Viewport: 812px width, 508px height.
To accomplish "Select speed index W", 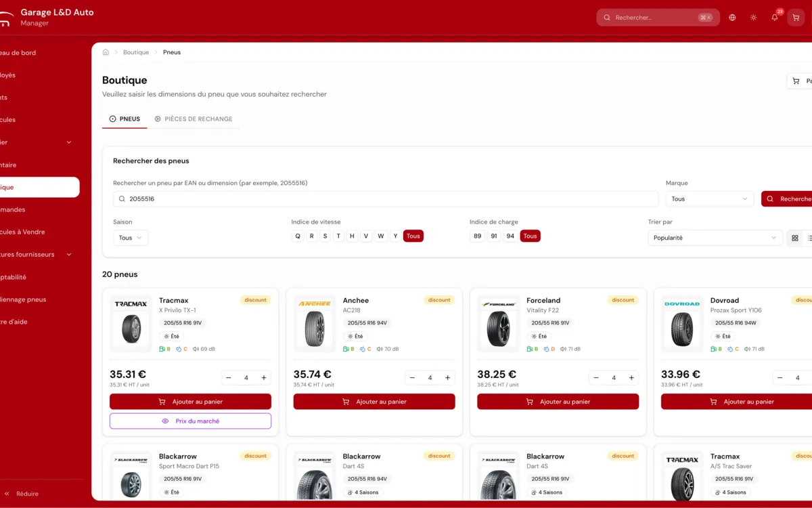I will click(381, 236).
